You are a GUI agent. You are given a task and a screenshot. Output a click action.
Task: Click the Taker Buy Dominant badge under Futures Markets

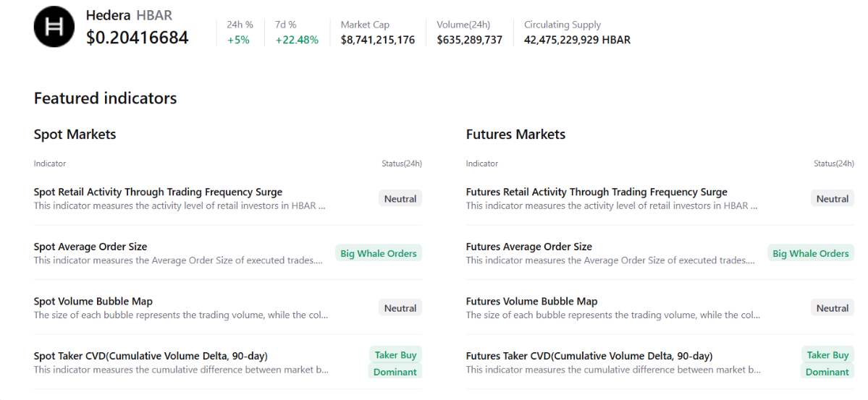pyautogui.click(x=827, y=363)
